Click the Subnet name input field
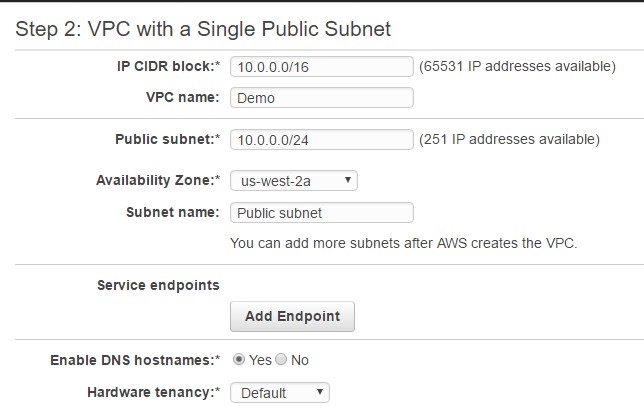 (322, 213)
